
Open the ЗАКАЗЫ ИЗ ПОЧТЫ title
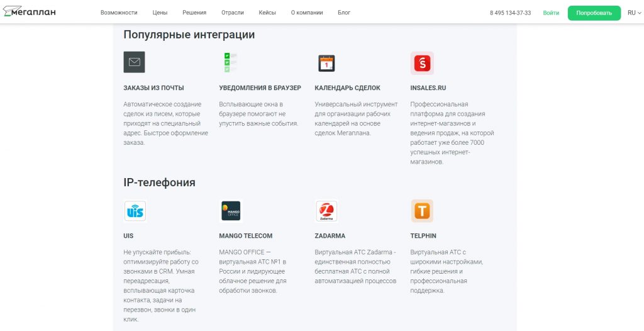[x=153, y=88]
